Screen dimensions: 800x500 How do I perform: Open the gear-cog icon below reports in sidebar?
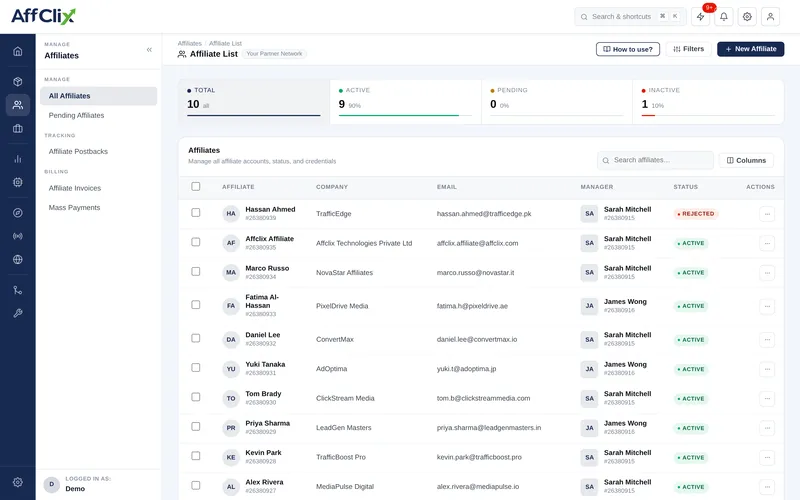[x=17, y=182]
